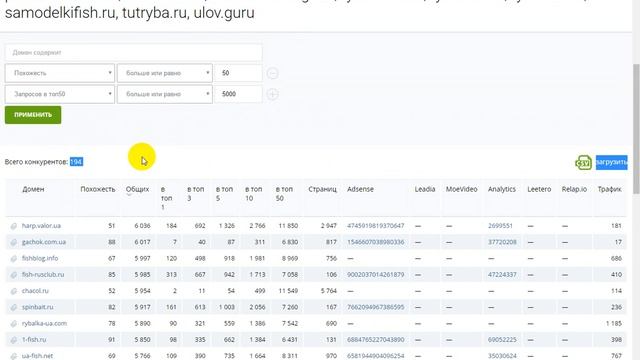Open the fish-rusclub.ru domain link
Screen dimensions: 640x360
tap(43, 275)
